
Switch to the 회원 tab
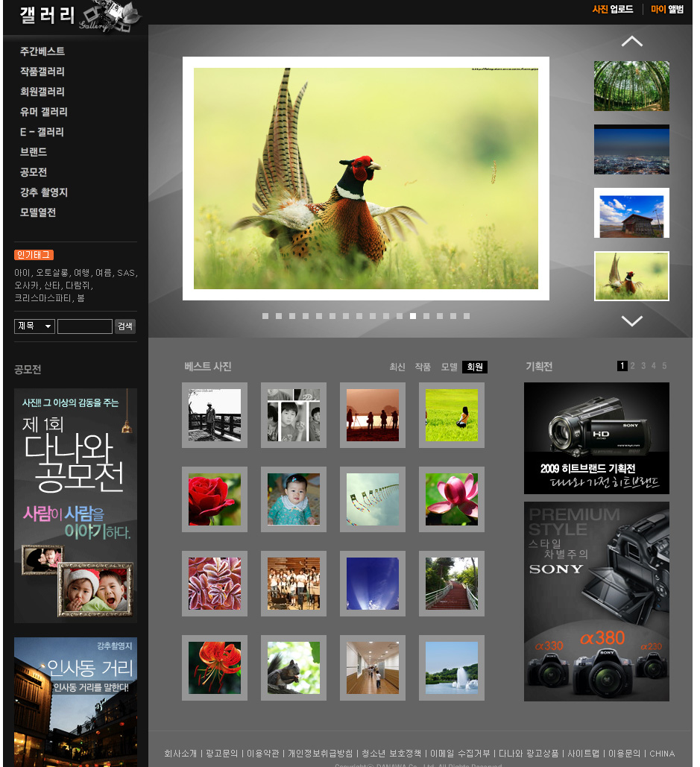click(x=474, y=367)
